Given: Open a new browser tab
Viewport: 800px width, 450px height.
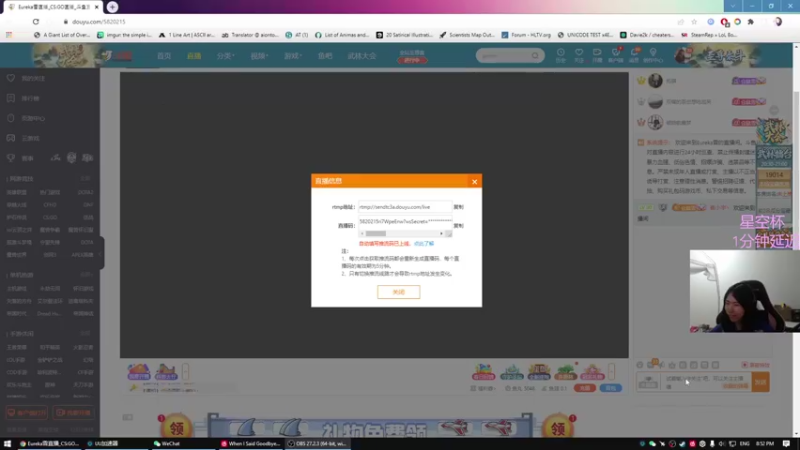Looking at the screenshot, I should (112, 7).
